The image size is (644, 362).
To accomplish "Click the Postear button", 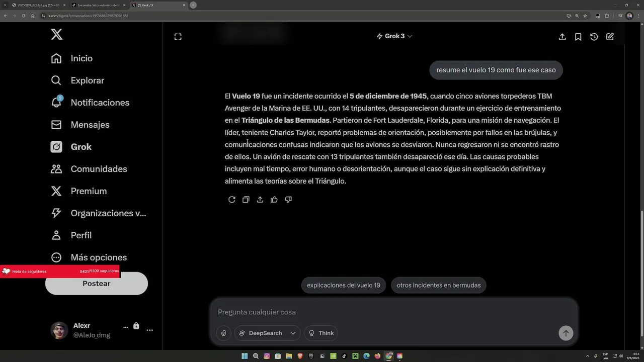I will point(97,284).
